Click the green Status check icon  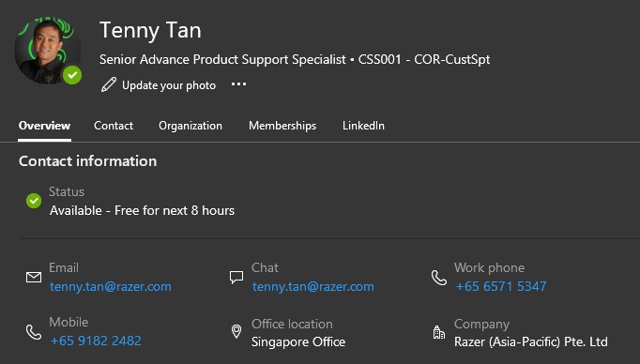click(x=34, y=201)
